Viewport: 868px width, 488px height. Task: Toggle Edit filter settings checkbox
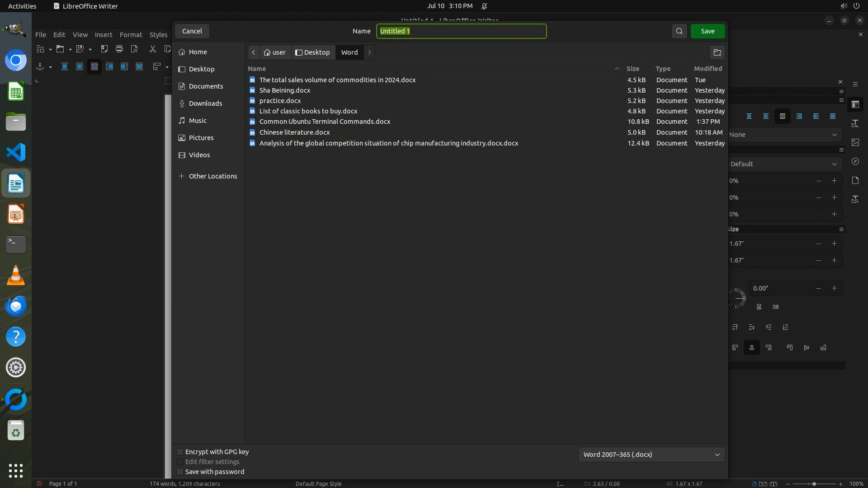[x=180, y=462]
